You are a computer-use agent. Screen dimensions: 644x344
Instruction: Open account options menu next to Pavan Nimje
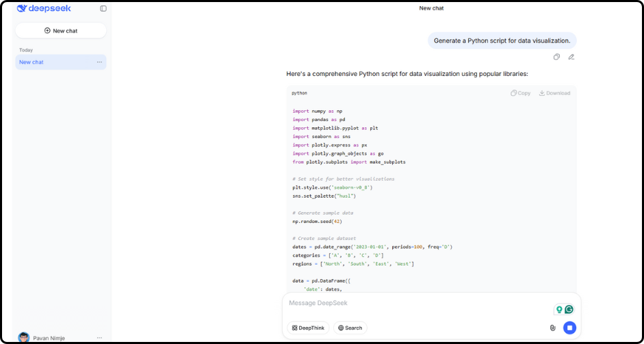pos(99,338)
